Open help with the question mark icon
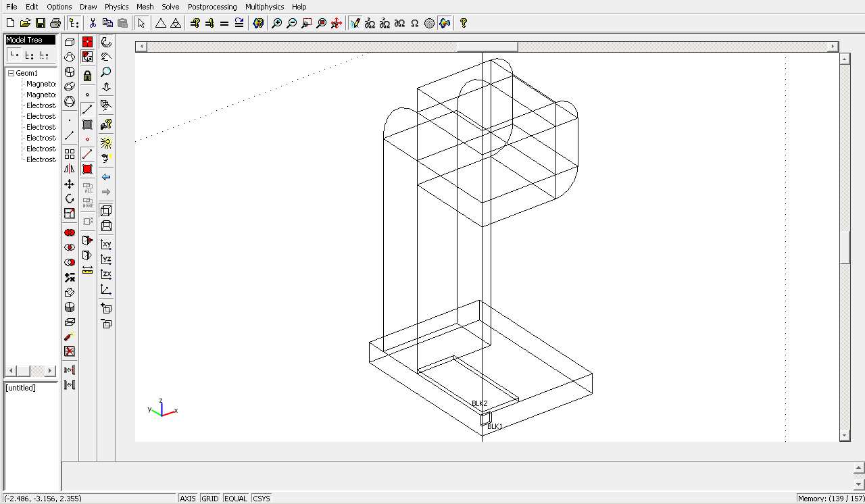 pyautogui.click(x=464, y=23)
